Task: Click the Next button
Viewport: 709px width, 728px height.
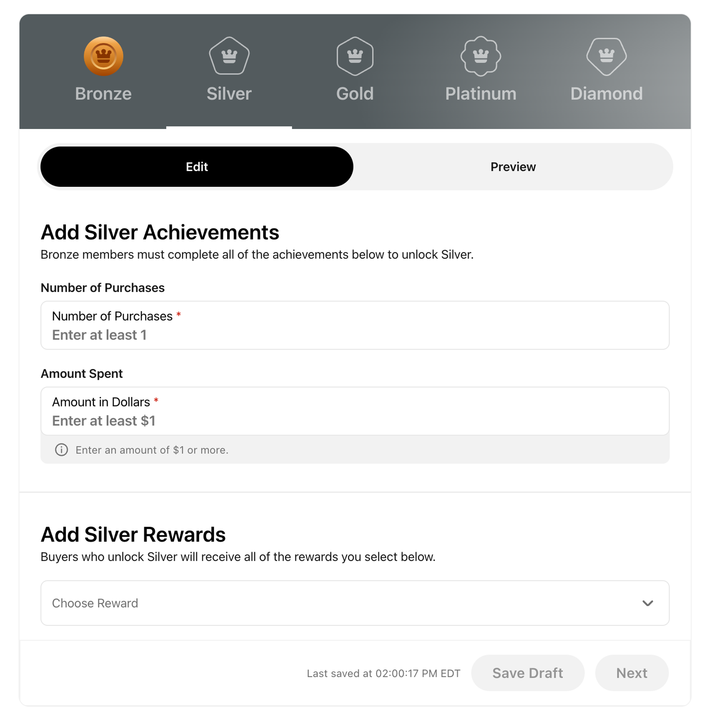Action: (x=632, y=673)
